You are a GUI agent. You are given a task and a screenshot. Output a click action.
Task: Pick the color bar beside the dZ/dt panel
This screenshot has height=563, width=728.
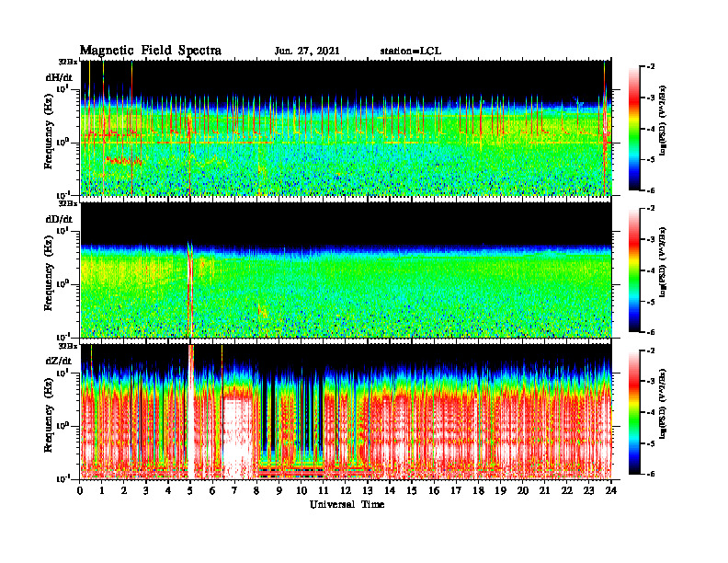point(634,412)
